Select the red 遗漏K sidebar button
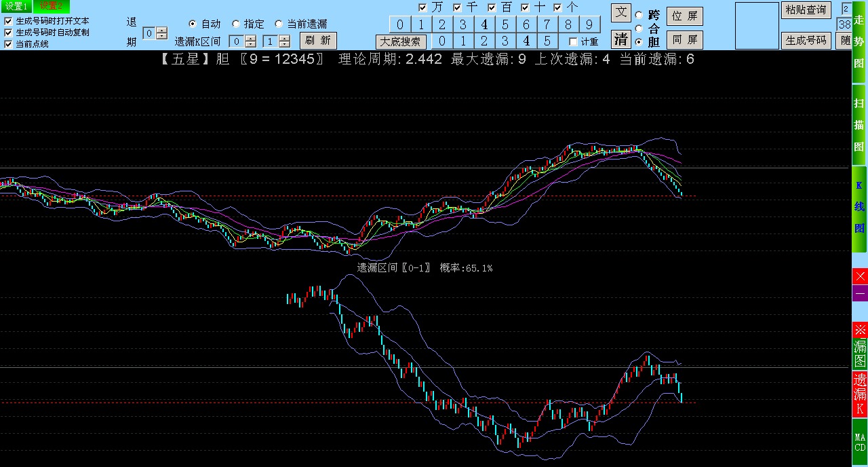The image size is (868, 467). pyautogui.click(x=860, y=394)
